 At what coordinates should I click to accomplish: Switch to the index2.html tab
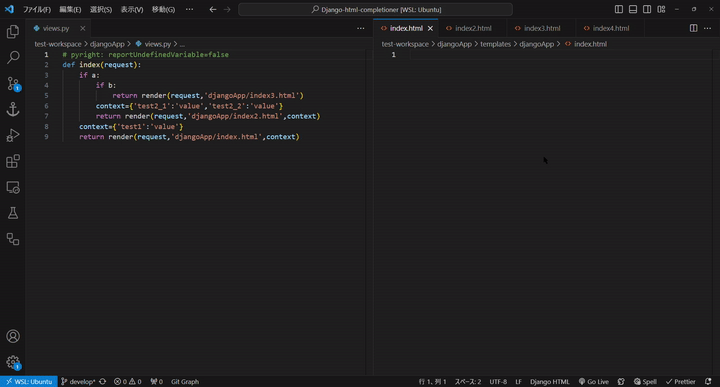pos(473,28)
